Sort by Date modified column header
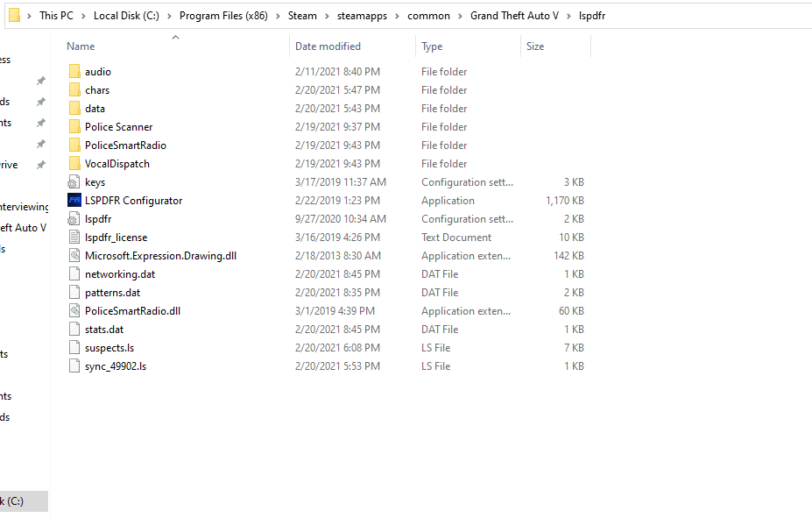Image resolution: width=812 pixels, height=518 pixels. [328, 46]
